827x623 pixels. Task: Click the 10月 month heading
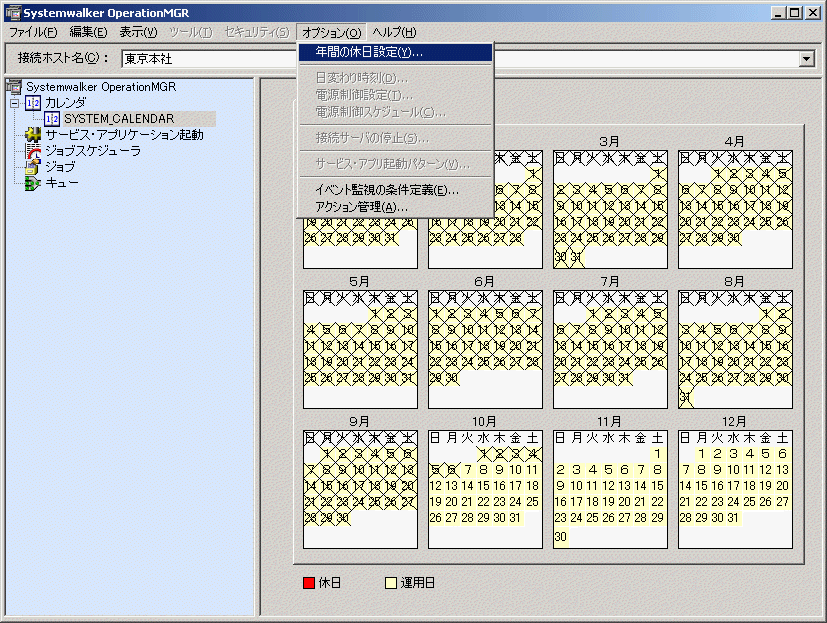point(484,421)
